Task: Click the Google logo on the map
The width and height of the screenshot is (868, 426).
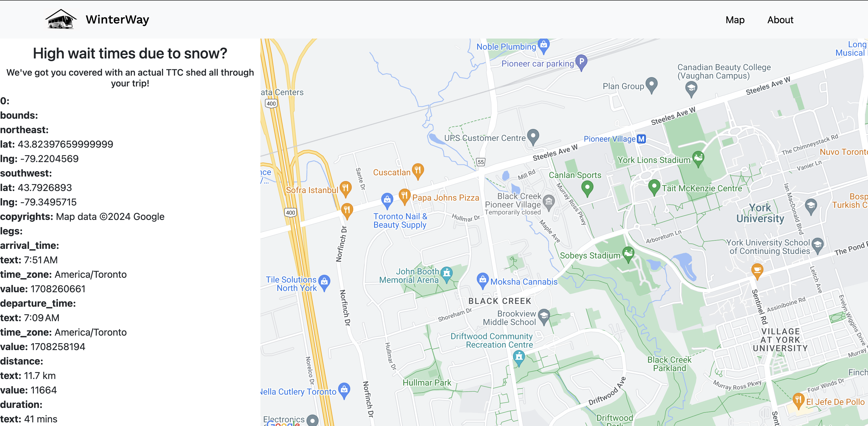Action: [282, 424]
